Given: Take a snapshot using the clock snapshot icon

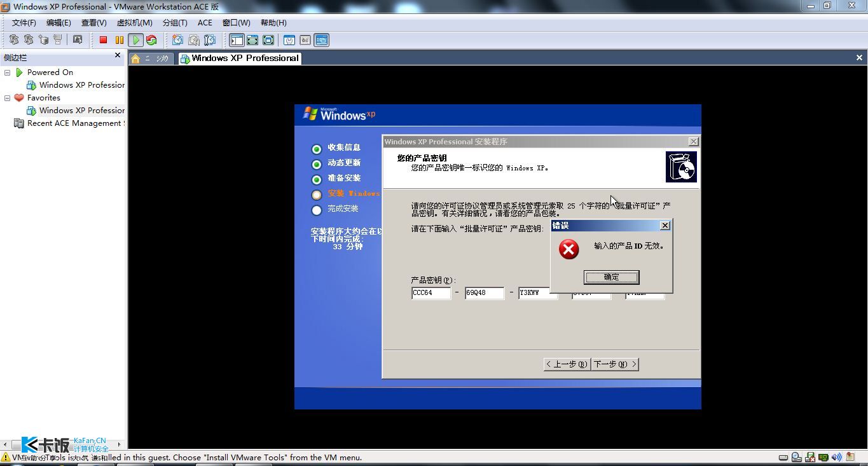Looking at the screenshot, I should pyautogui.click(x=177, y=40).
